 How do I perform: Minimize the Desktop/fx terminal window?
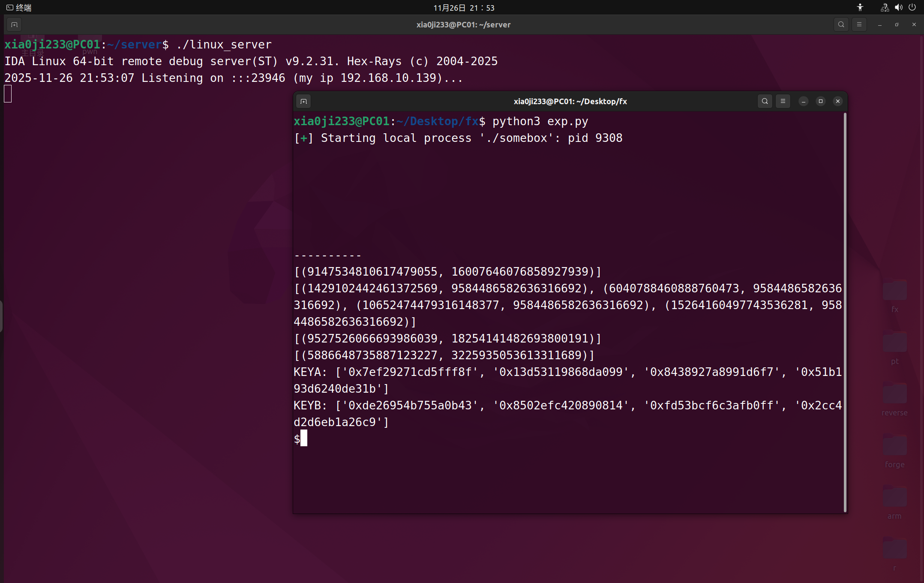coord(803,102)
